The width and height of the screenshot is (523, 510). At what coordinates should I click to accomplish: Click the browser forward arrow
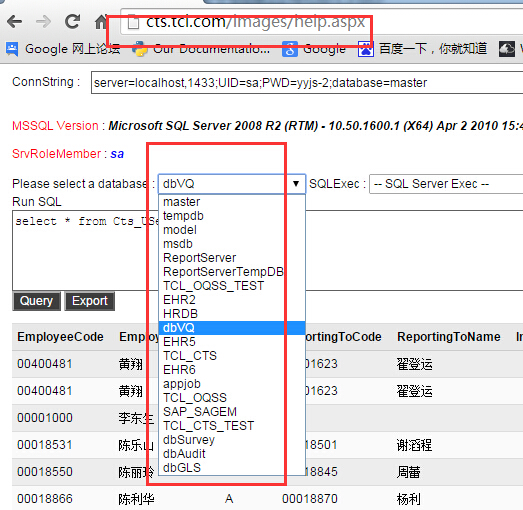pyautogui.click(x=43, y=22)
